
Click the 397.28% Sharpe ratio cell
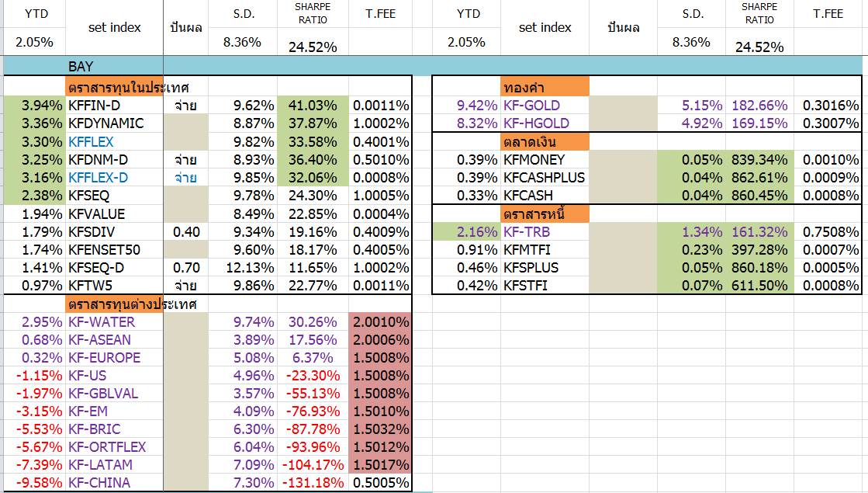[x=759, y=249]
